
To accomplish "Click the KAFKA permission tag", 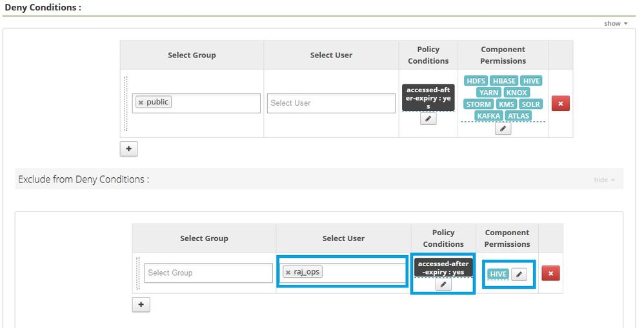I will [488, 116].
